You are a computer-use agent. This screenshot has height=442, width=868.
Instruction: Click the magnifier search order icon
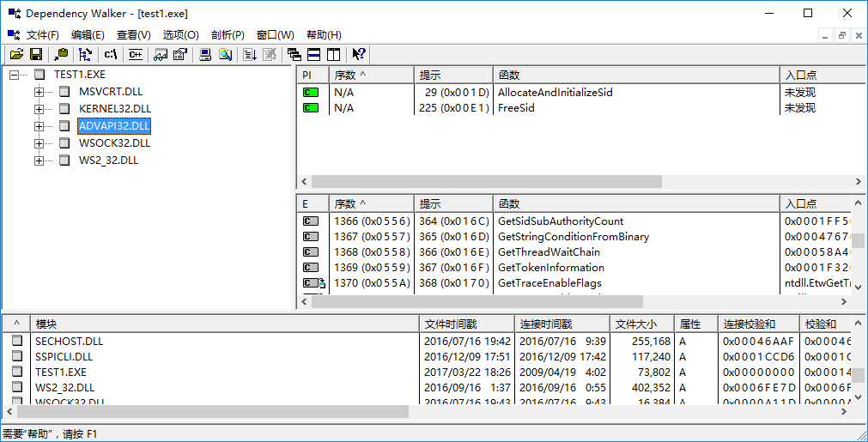pyautogui.click(x=225, y=54)
